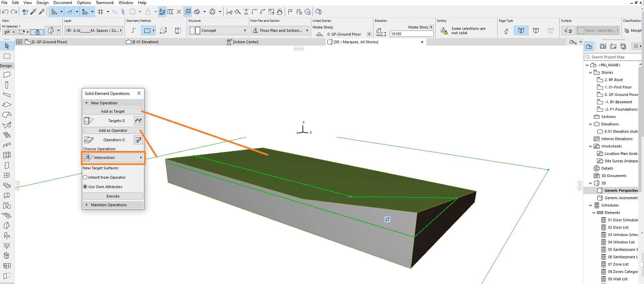The image size is (644, 284).
Task: Select the Wall tool in toolbox
Action: point(7,75)
